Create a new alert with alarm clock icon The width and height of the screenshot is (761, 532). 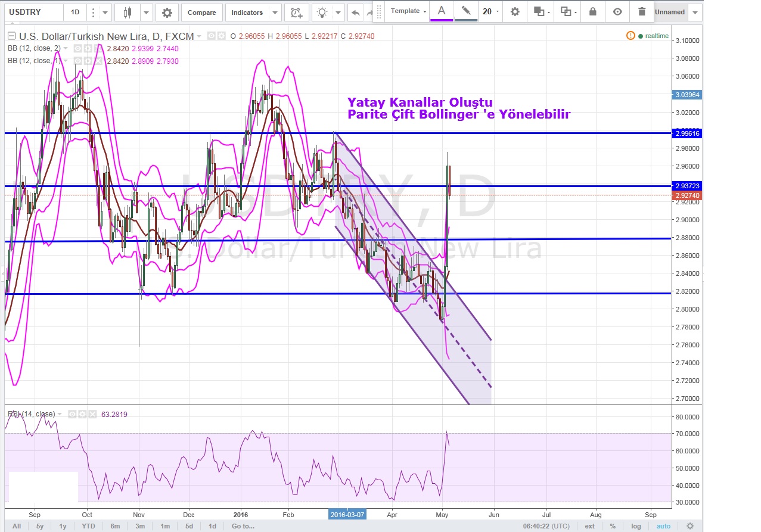pyautogui.click(x=296, y=13)
